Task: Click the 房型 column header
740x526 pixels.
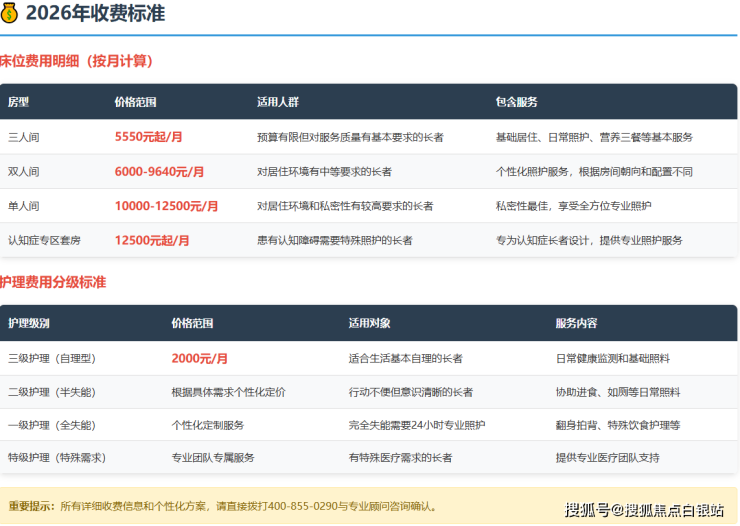Action: [19, 102]
